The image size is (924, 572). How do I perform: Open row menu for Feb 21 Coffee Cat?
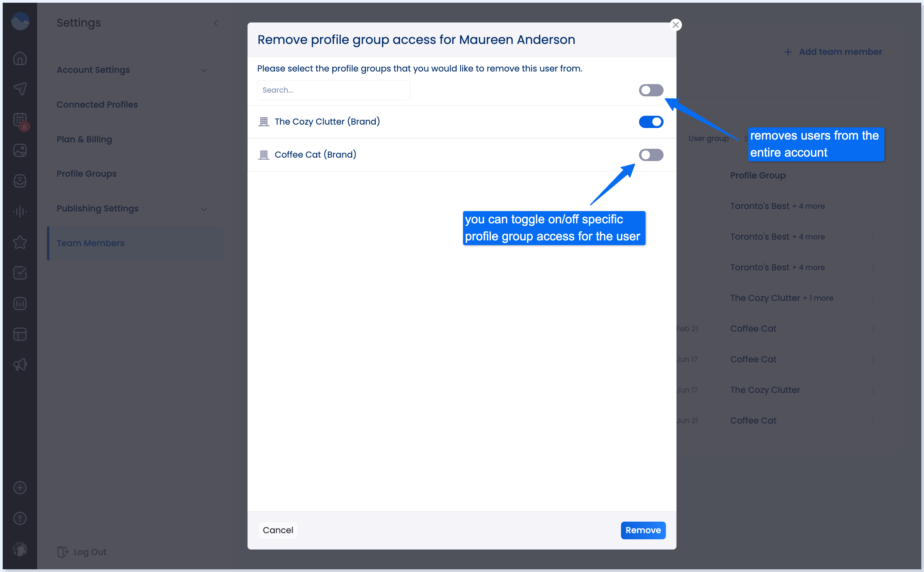(873, 329)
